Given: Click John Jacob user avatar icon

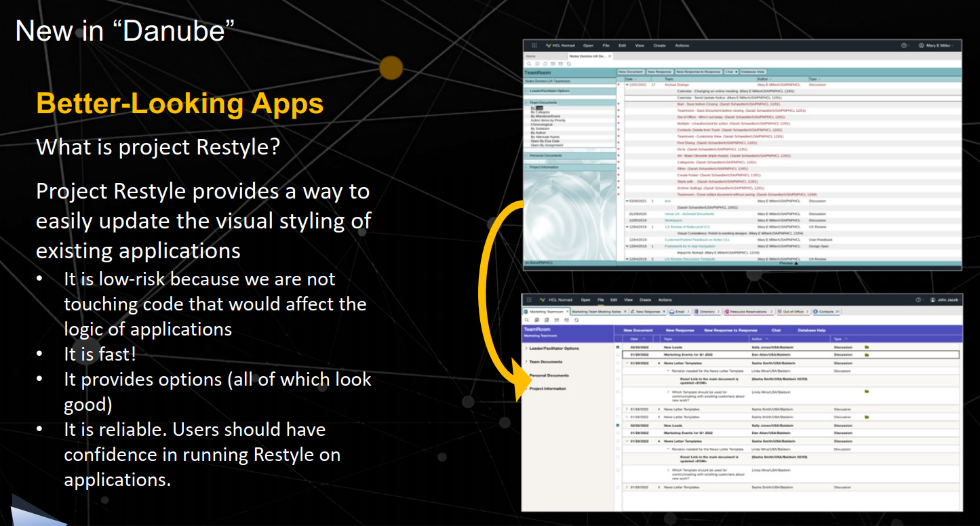Looking at the screenshot, I should (x=933, y=300).
